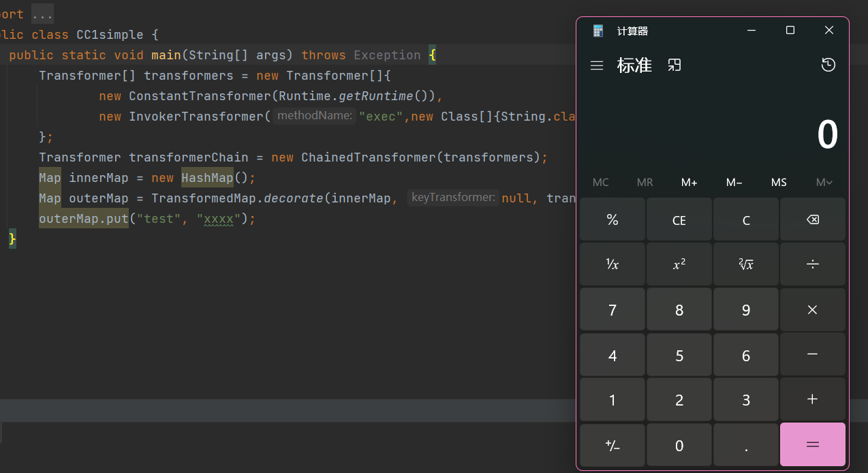Toggle the plus/minus sign button

point(612,445)
